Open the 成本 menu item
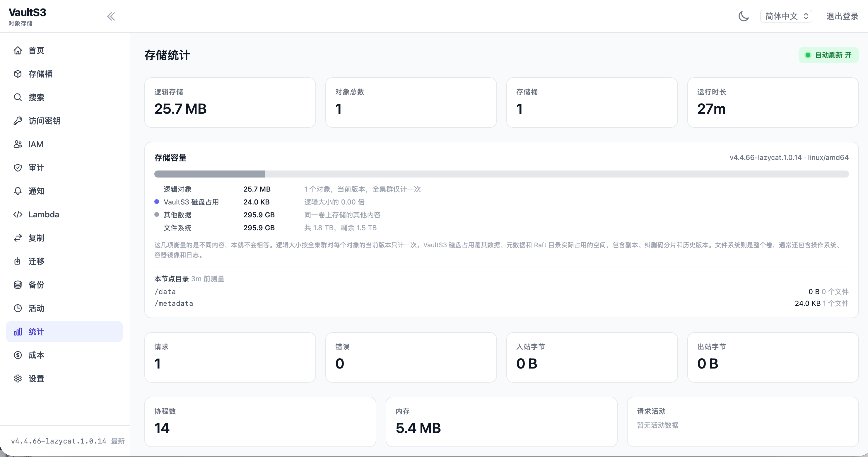868x457 pixels. [x=64, y=355]
